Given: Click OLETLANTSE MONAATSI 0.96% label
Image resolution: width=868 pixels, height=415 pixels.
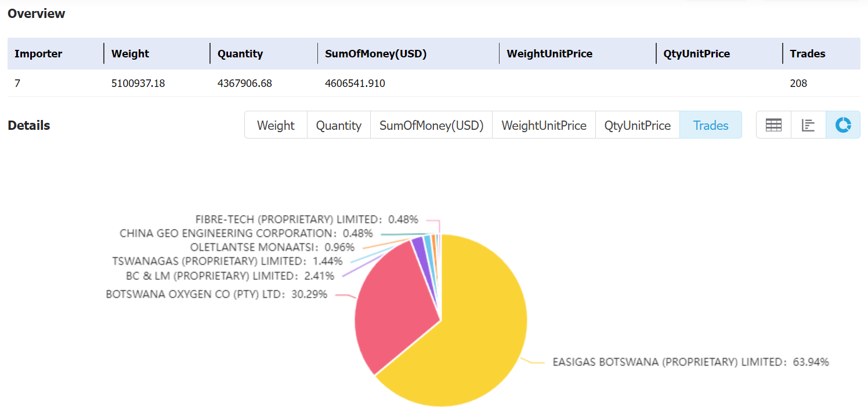Looking at the screenshot, I should (272, 247).
